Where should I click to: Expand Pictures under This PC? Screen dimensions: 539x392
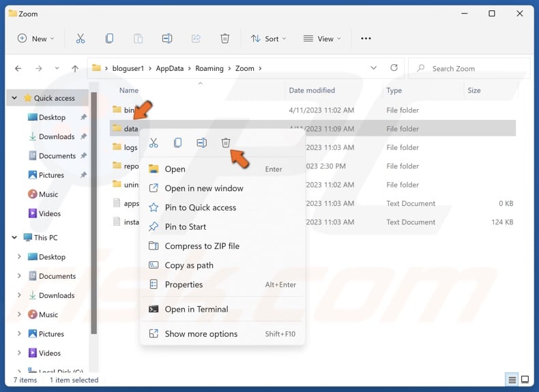(x=19, y=333)
